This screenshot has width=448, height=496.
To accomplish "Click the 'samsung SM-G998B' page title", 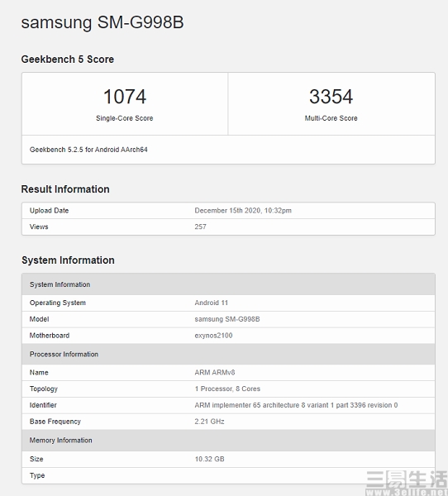I will click(102, 22).
